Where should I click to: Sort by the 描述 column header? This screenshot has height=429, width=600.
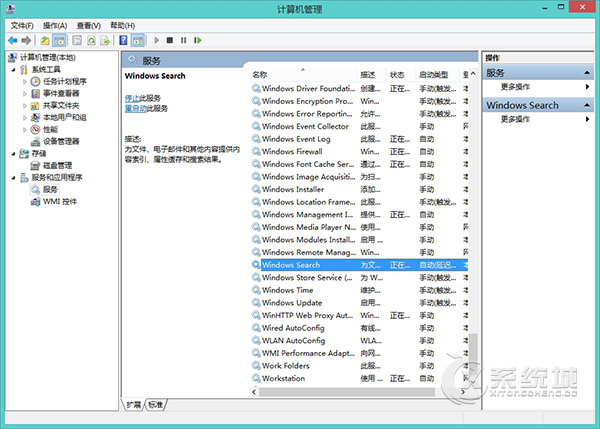pos(371,75)
